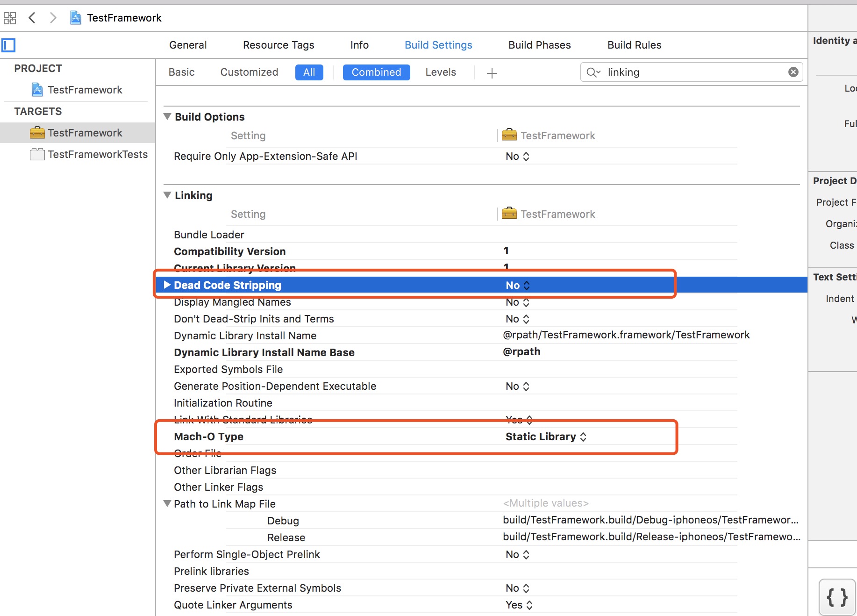The width and height of the screenshot is (857, 616).
Task: Select the Dynamic Library Install Name setting
Action: (x=245, y=336)
